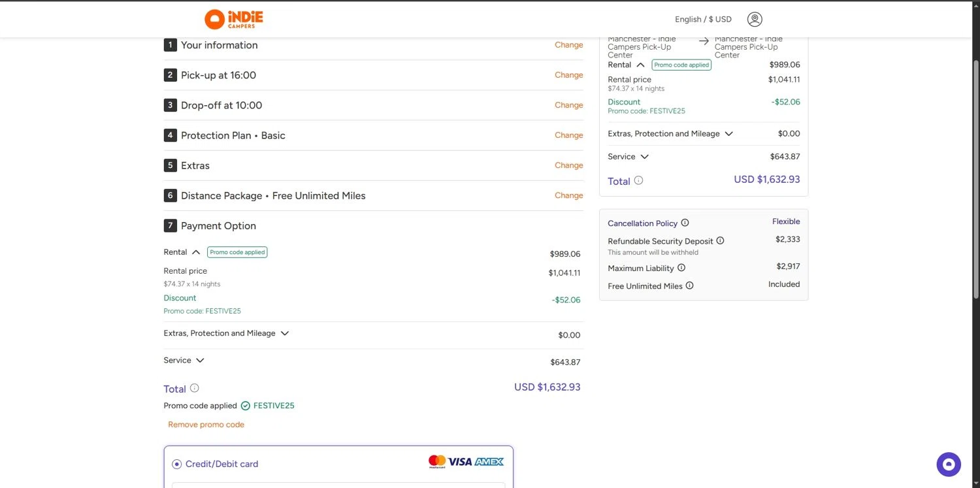This screenshot has height=488, width=980.
Task: Change Pick-up at 16:00 step
Action: (569, 75)
